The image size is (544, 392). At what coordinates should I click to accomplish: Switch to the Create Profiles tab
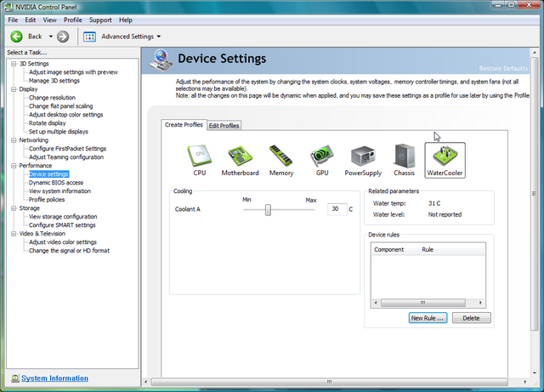[184, 125]
